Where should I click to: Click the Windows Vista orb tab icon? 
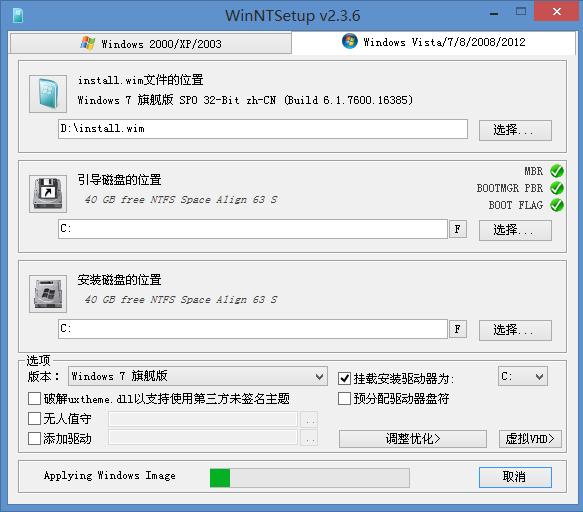tap(350, 41)
